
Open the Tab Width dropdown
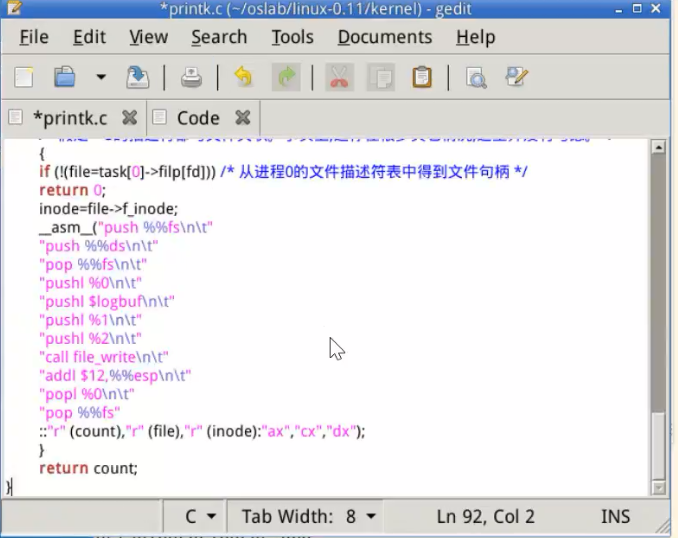click(x=308, y=517)
